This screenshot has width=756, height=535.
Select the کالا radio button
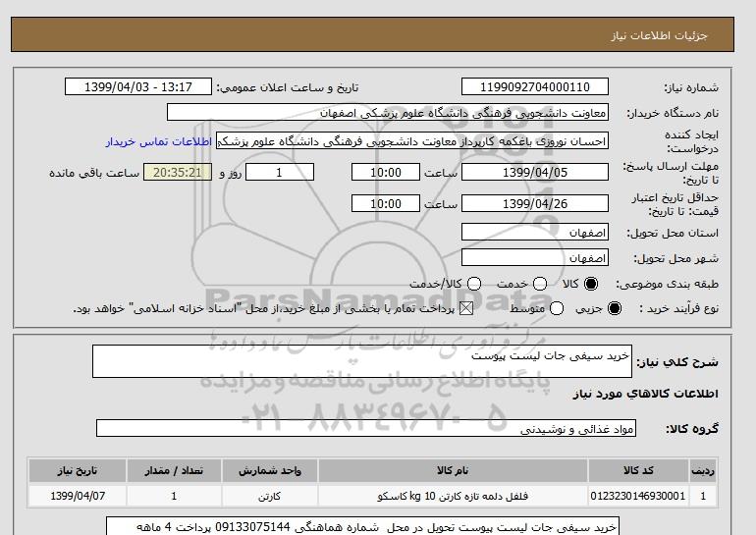(x=591, y=284)
